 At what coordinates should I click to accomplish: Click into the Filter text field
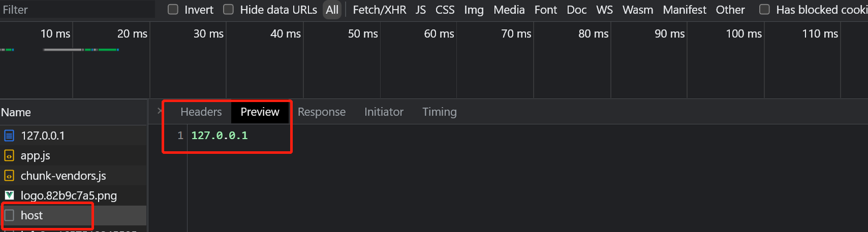point(77,10)
